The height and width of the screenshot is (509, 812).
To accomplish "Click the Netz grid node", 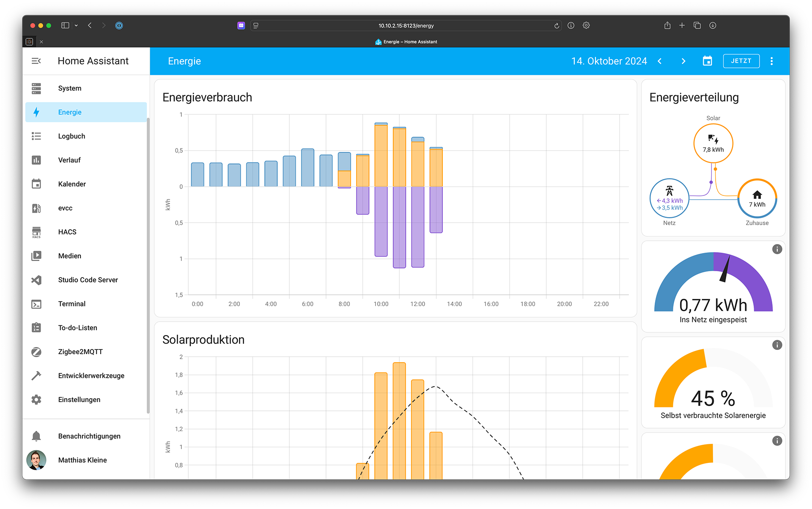I will pyautogui.click(x=669, y=198).
